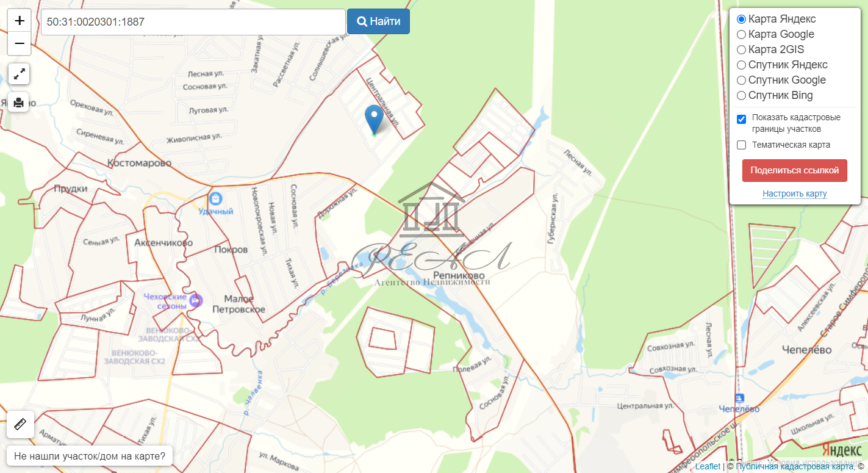Zoom in with the plus button
Image resolution: width=868 pixels, height=473 pixels.
[20, 21]
